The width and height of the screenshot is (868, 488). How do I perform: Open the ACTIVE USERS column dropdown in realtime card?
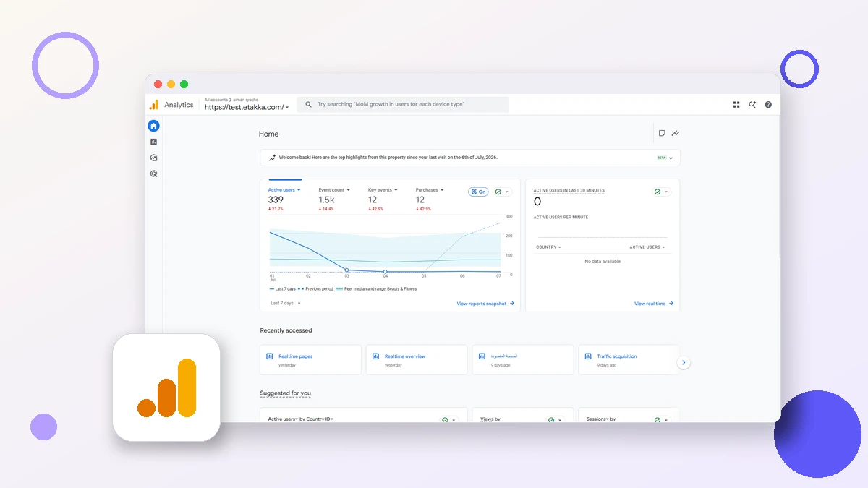(647, 247)
